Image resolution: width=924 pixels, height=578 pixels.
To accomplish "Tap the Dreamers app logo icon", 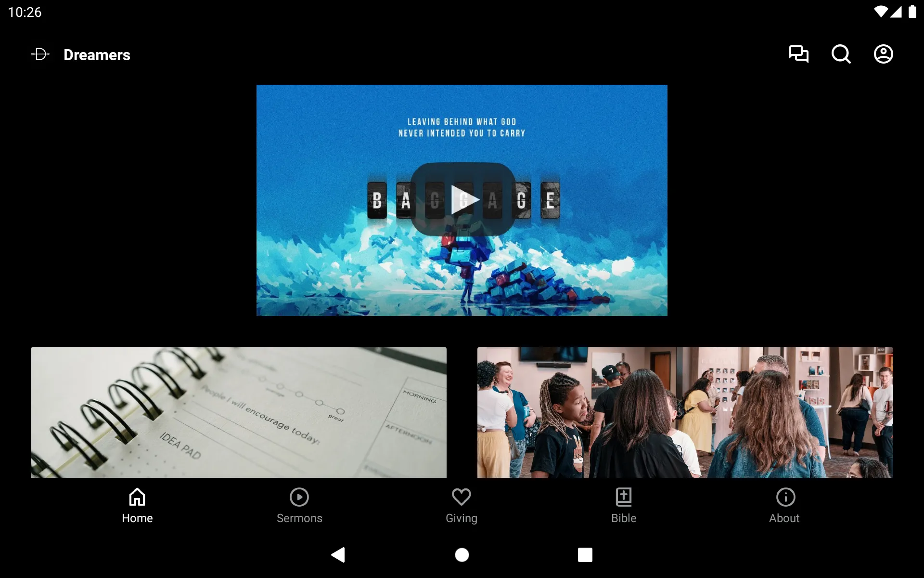I will [x=40, y=54].
